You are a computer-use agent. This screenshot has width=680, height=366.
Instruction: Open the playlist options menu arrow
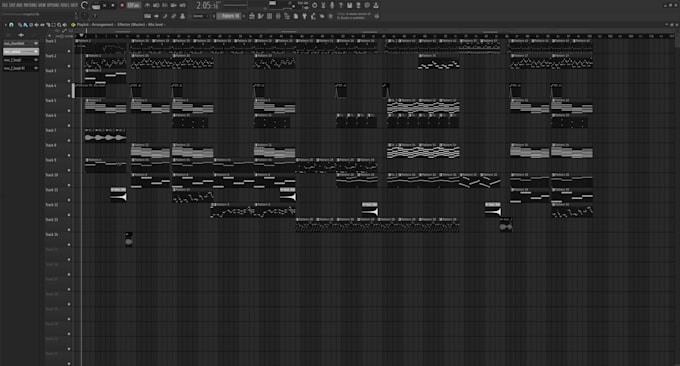point(6,25)
